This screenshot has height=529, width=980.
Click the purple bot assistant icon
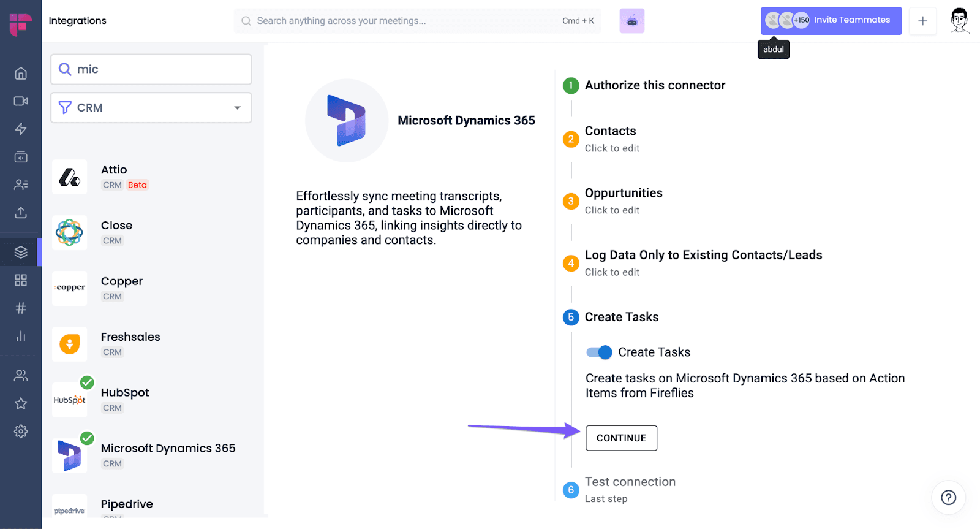pos(632,21)
